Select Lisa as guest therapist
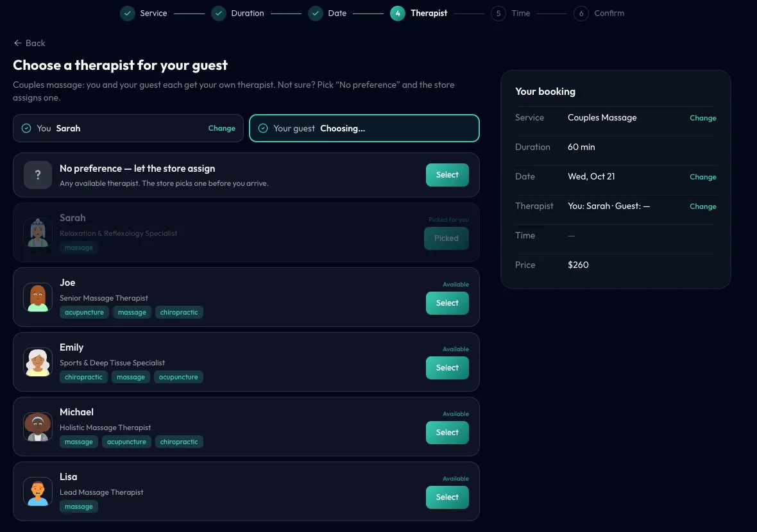The height and width of the screenshot is (532, 757). pyautogui.click(x=447, y=497)
